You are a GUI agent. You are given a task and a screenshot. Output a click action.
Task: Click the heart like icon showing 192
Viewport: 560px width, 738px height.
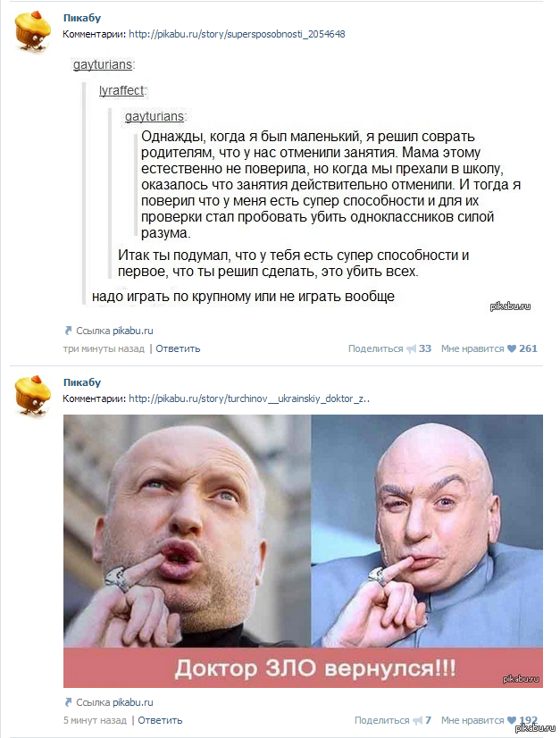tap(512, 720)
